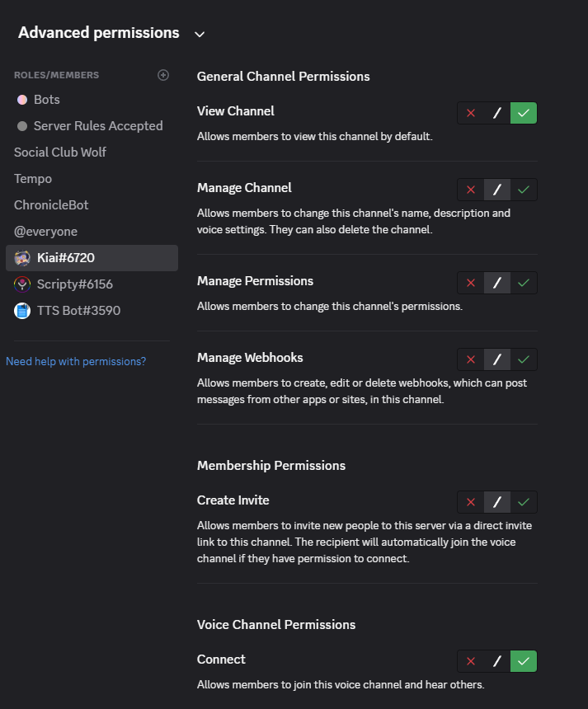The width and height of the screenshot is (588, 709).
Task: Click Bots role color dot
Action: click(x=22, y=100)
